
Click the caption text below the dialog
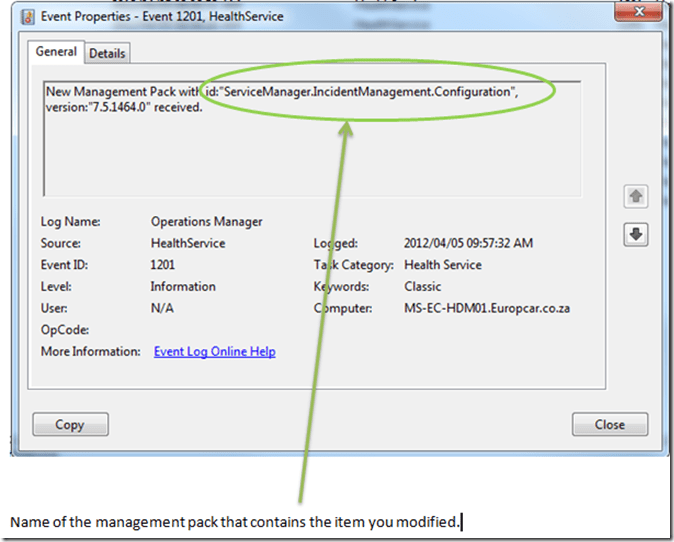(x=235, y=522)
